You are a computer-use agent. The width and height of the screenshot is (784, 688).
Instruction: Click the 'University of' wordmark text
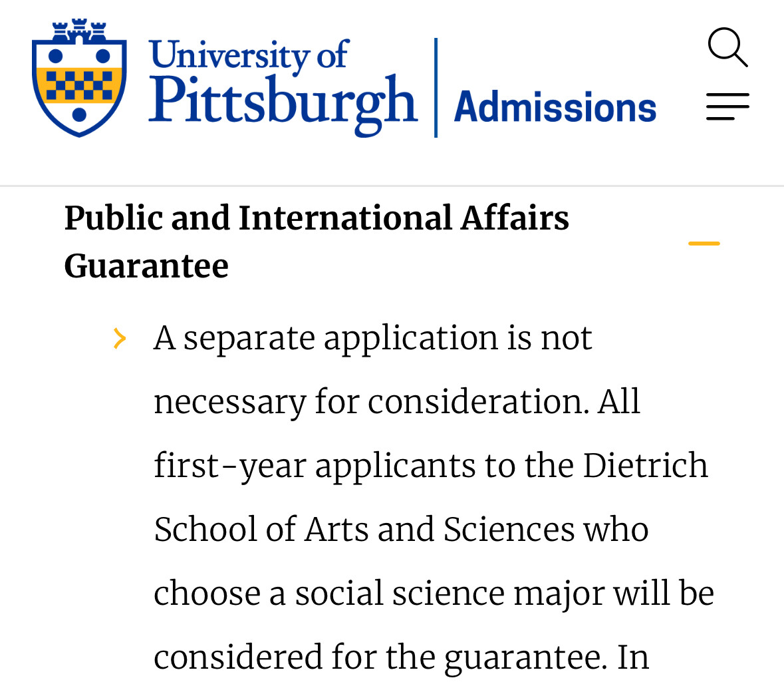pos(249,55)
